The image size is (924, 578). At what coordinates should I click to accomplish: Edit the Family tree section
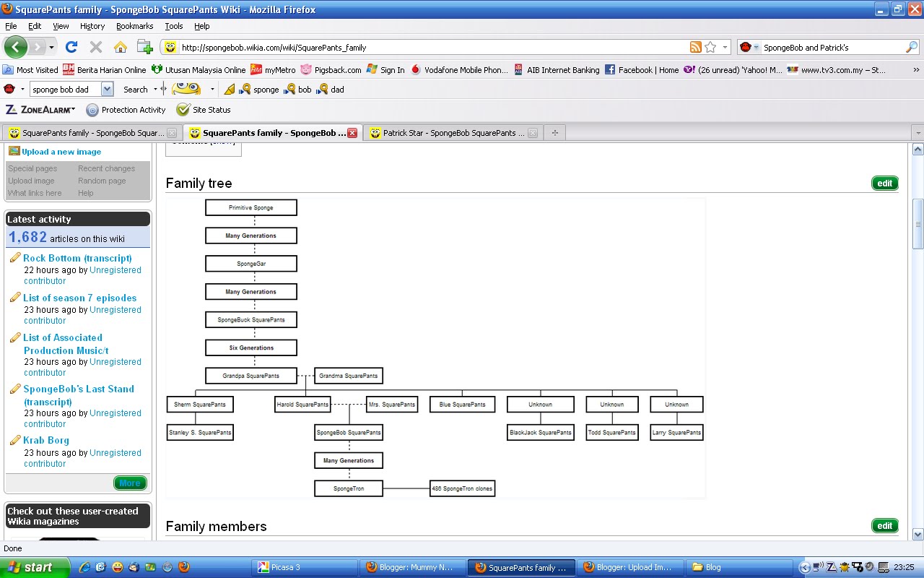[885, 184]
